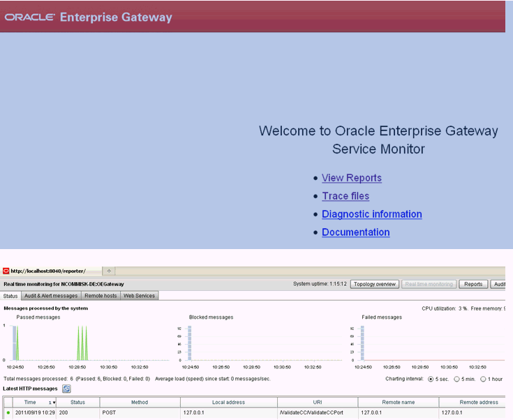Click the Remote address column header

(473, 403)
